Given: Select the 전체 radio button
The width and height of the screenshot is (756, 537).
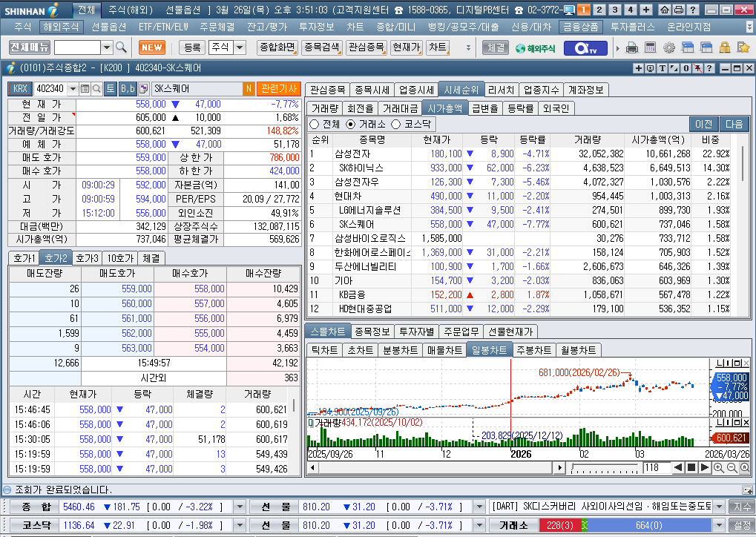Looking at the screenshot, I should click(x=315, y=125).
